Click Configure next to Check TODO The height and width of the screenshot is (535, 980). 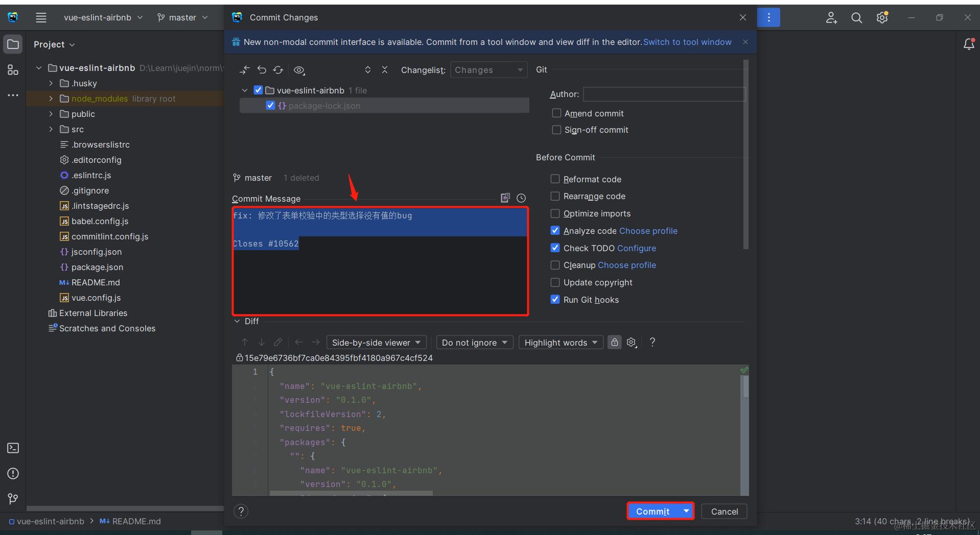click(x=637, y=248)
